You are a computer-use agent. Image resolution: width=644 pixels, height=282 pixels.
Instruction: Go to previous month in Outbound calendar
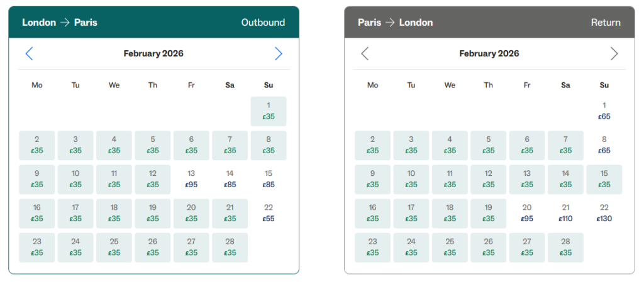tap(29, 54)
